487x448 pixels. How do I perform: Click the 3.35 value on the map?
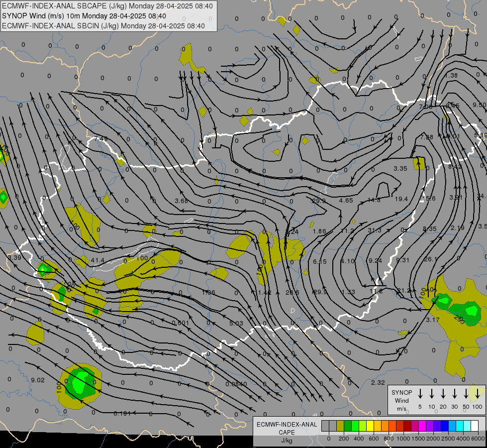(x=400, y=169)
